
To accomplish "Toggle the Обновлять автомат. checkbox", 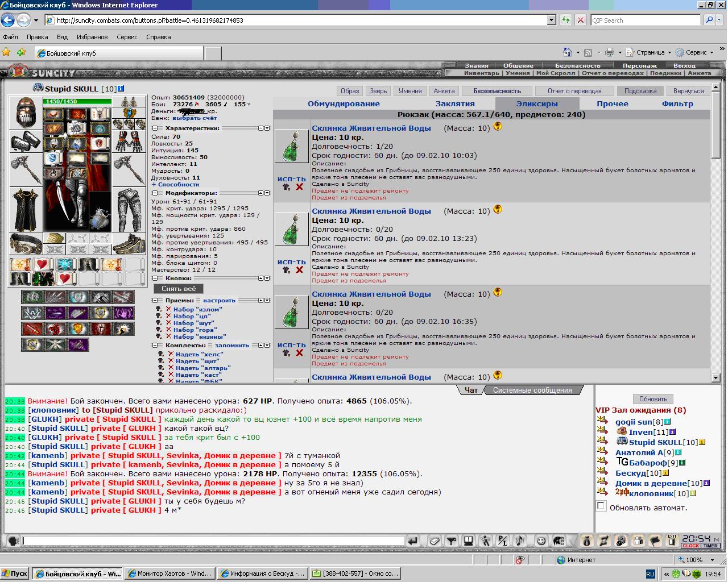I will (601, 506).
